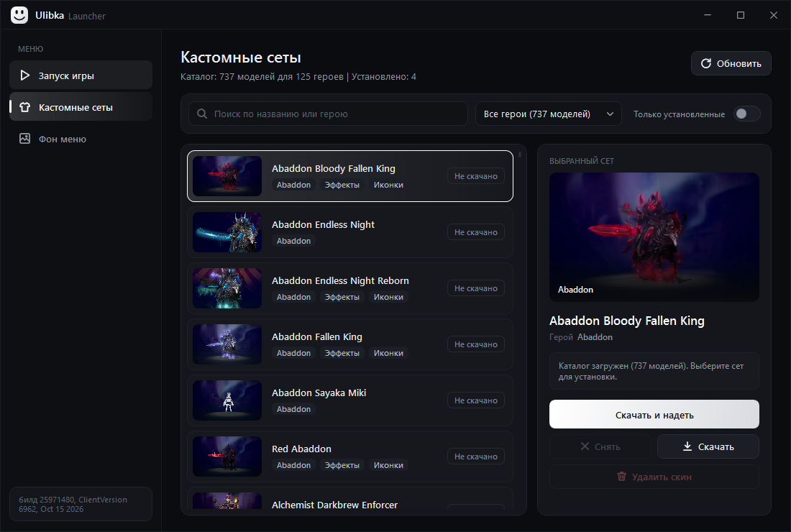Image resolution: width=791 pixels, height=532 pixels.
Task: Click the set list scrollbar thumb
Action: pyautogui.click(x=520, y=155)
